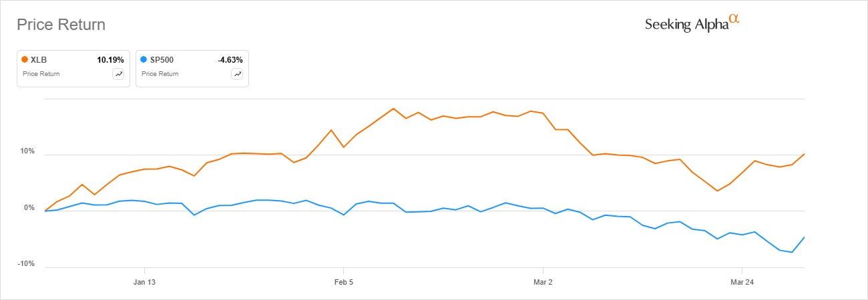Click the 0% y-axis label
This screenshot has height=300, width=868.
28,208
